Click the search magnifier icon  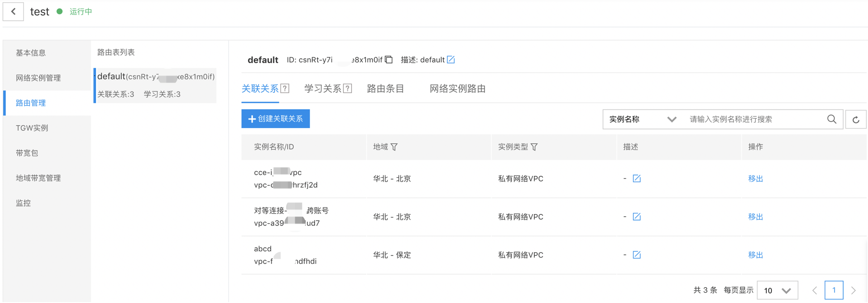pos(831,119)
